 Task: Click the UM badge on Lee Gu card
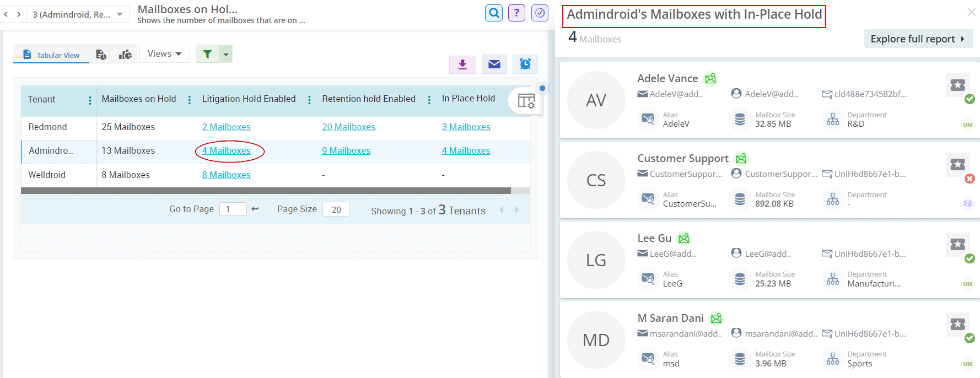968,284
